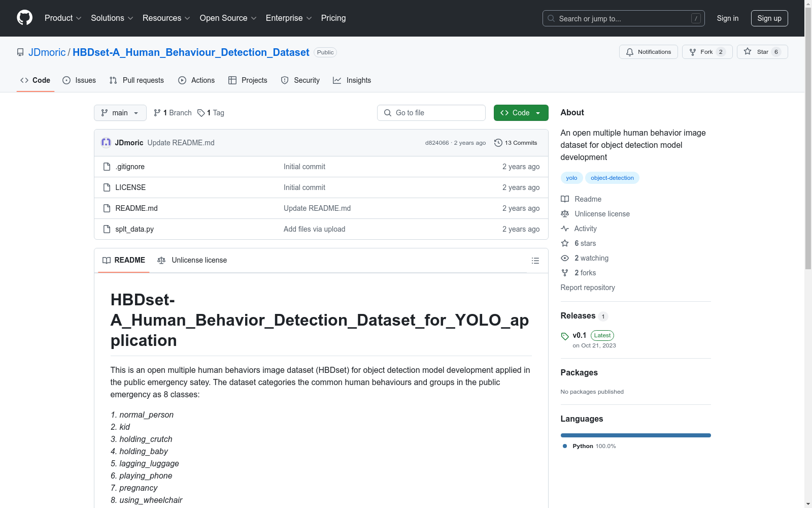Expand the Product menu

(63, 18)
